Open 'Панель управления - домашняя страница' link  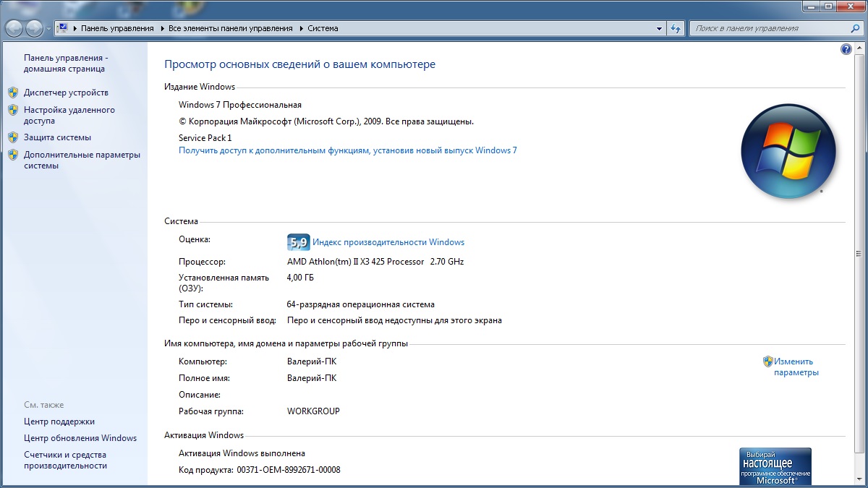pos(65,63)
